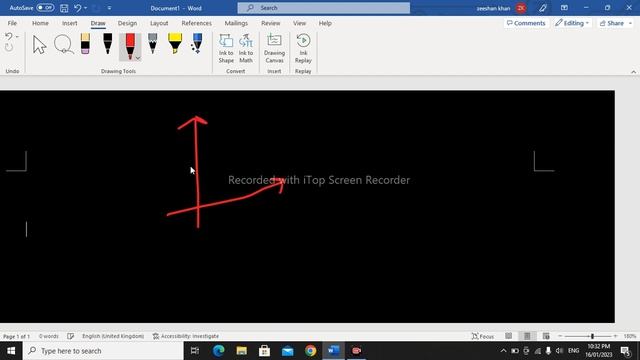Screen dimensions: 640x360
Task: Switch to the Review tab
Action: [271, 23]
